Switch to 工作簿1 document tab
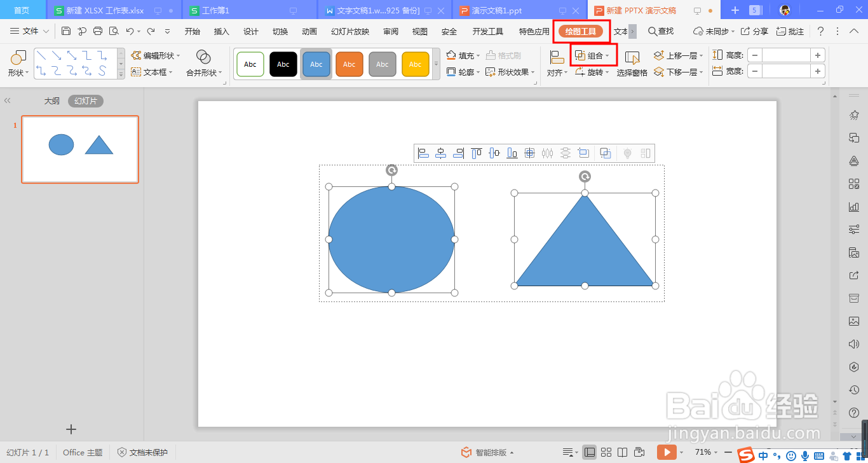Image resolution: width=868 pixels, height=463 pixels. point(216,11)
